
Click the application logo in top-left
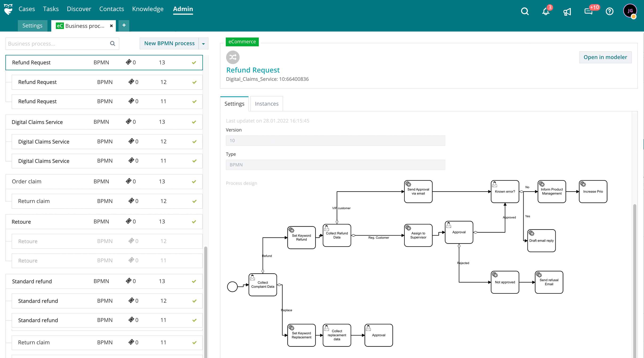(8, 9)
